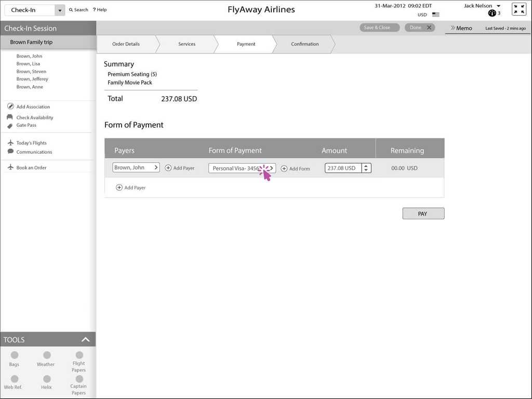
Task: Open the Check-In mode dropdown
Action: coord(59,9)
